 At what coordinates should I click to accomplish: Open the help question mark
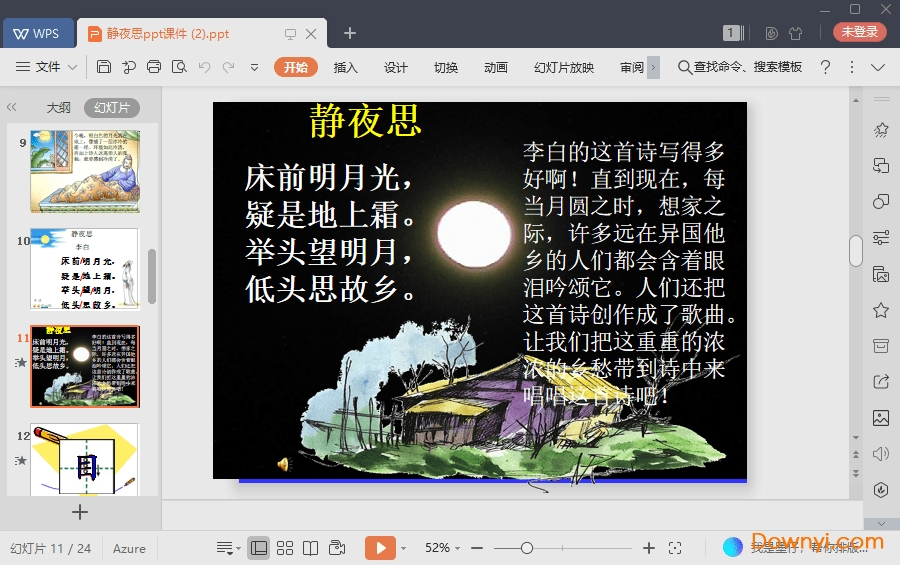click(x=825, y=67)
